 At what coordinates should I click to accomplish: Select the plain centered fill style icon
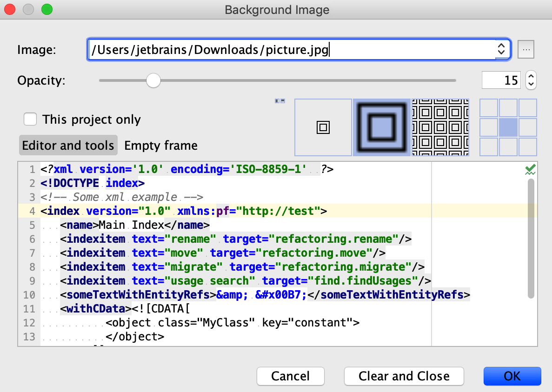pyautogui.click(x=323, y=127)
